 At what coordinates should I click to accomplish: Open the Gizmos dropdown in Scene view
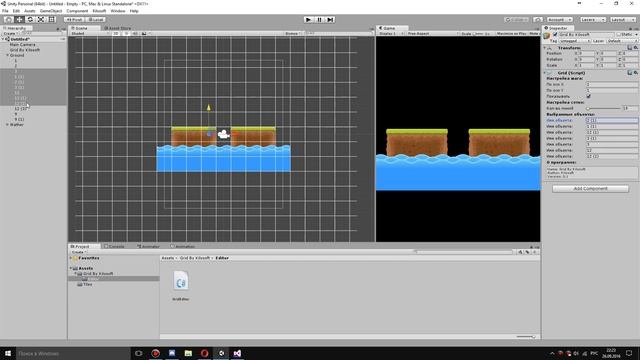coord(293,33)
